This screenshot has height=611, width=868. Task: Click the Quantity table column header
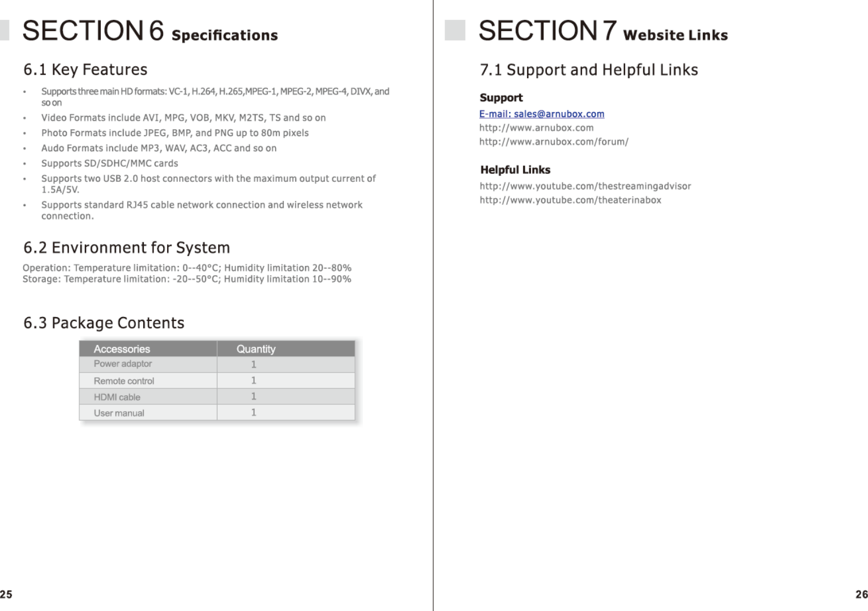256,349
